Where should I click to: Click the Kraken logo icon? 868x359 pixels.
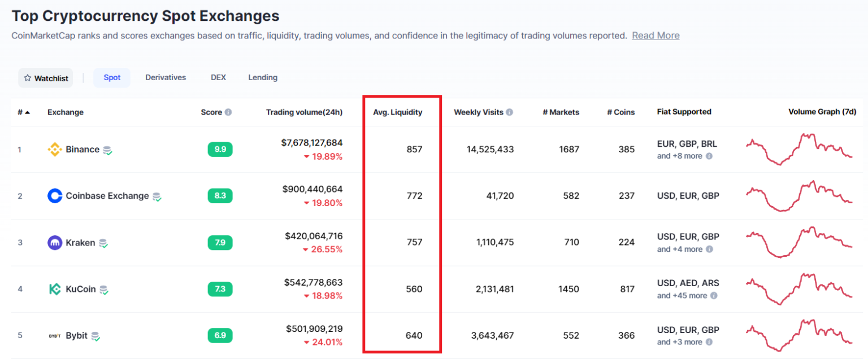(55, 243)
